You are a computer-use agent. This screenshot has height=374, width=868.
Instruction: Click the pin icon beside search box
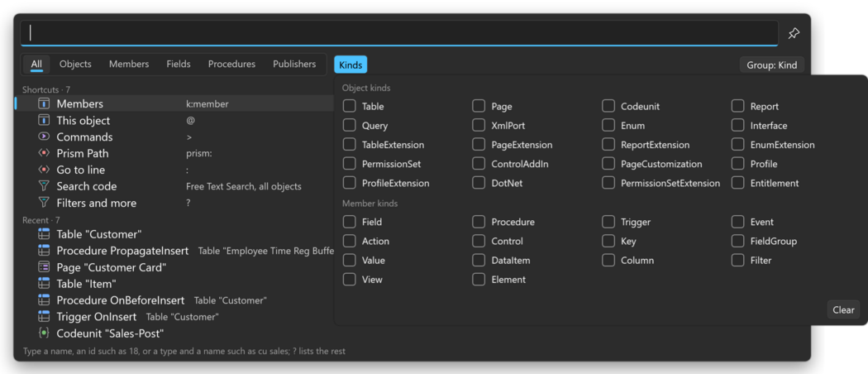[794, 33]
